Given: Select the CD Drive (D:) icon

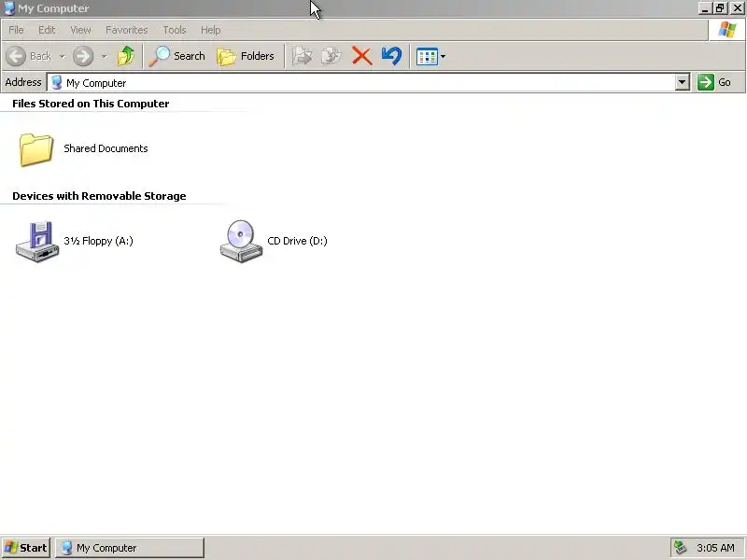Looking at the screenshot, I should (241, 241).
